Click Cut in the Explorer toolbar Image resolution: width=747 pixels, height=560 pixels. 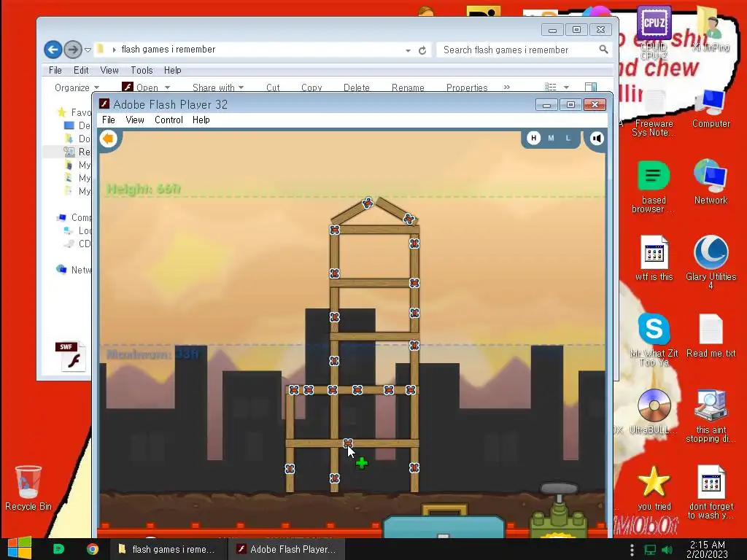273,87
